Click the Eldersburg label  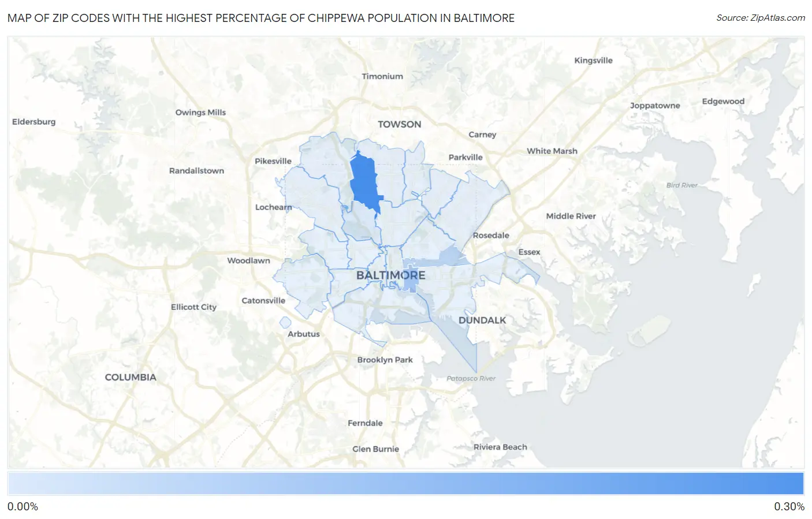34,122
